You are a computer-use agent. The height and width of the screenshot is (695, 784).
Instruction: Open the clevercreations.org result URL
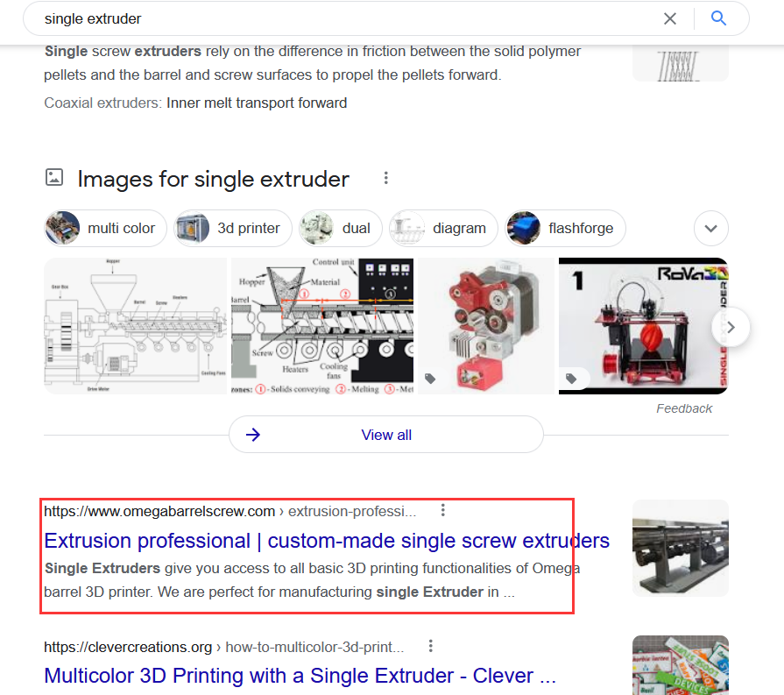[x=224, y=647]
